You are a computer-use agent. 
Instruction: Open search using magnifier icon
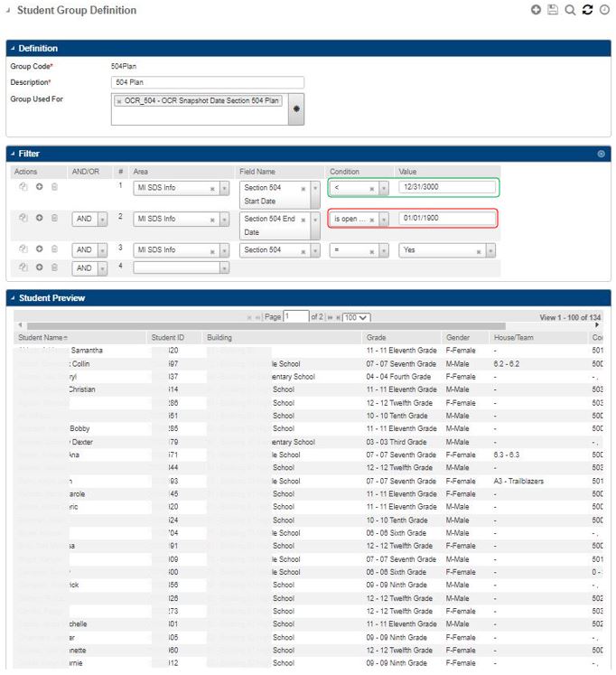tap(570, 10)
